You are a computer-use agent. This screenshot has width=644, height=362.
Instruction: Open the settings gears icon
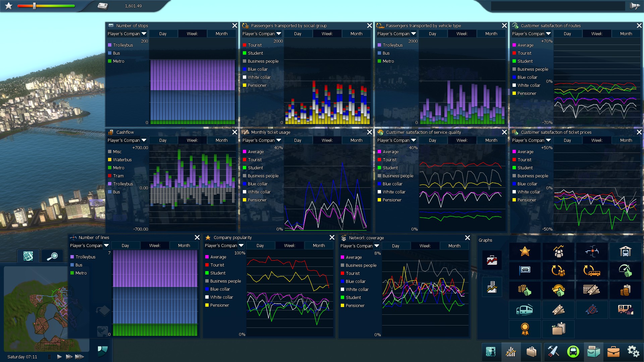click(633, 352)
